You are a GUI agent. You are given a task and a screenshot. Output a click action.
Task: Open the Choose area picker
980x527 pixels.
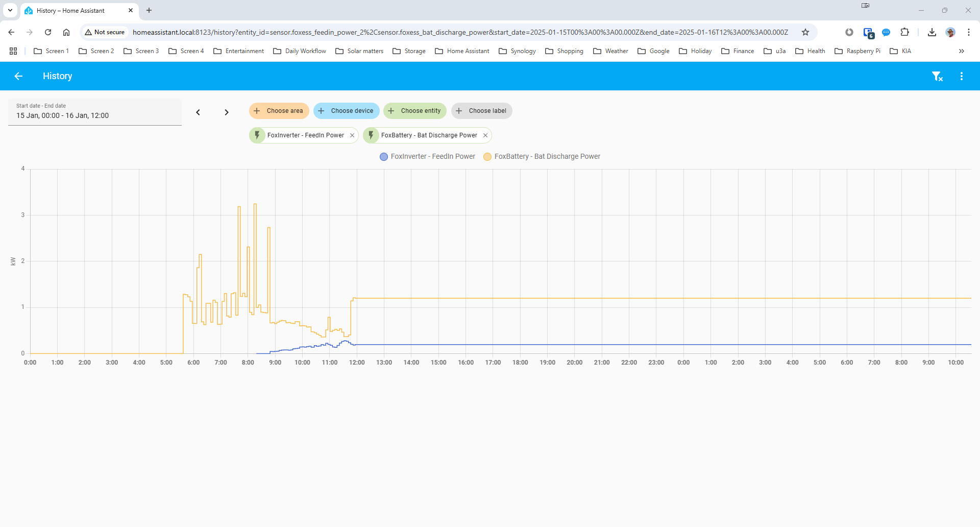tap(279, 111)
